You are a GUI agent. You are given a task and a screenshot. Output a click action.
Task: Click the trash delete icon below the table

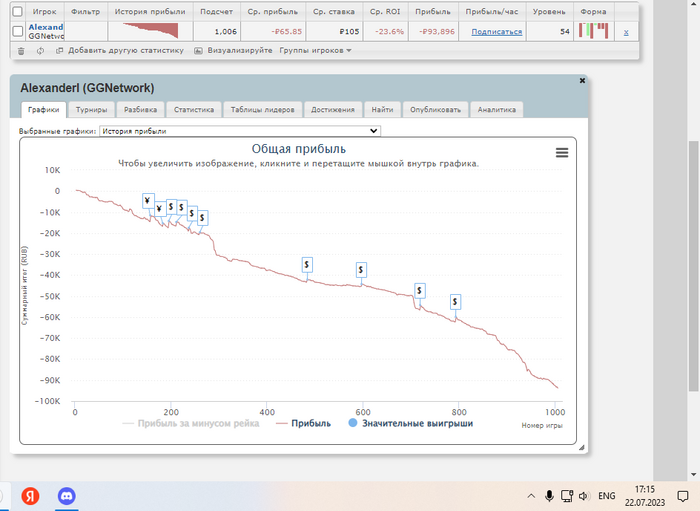point(21,51)
